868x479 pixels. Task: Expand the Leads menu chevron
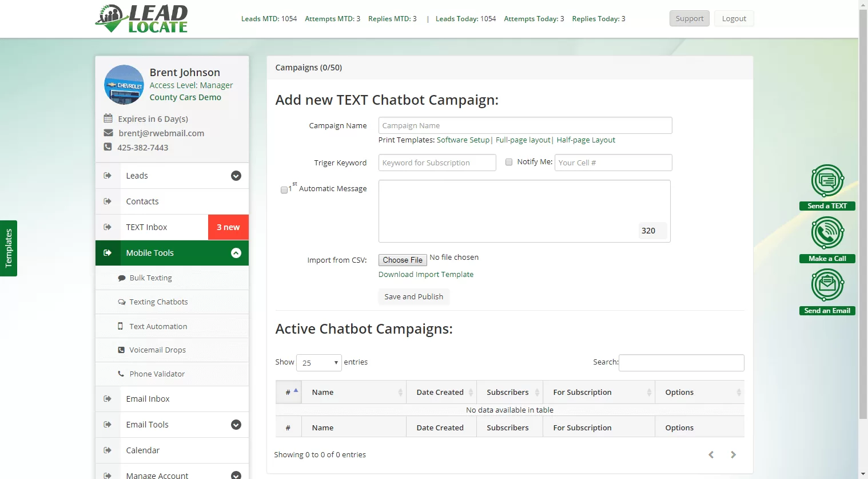pyautogui.click(x=236, y=176)
